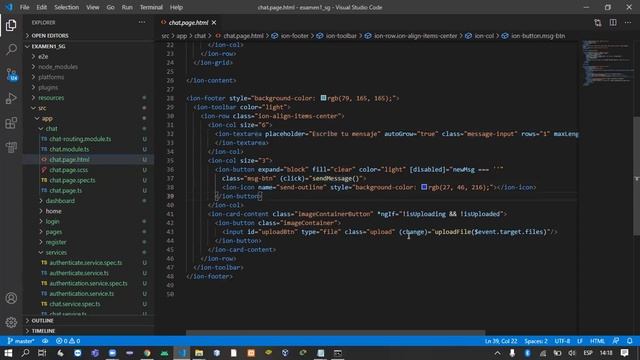Image resolution: width=640 pixels, height=360 pixels.
Task: Expand the platforms folder
Action: [88, 77]
